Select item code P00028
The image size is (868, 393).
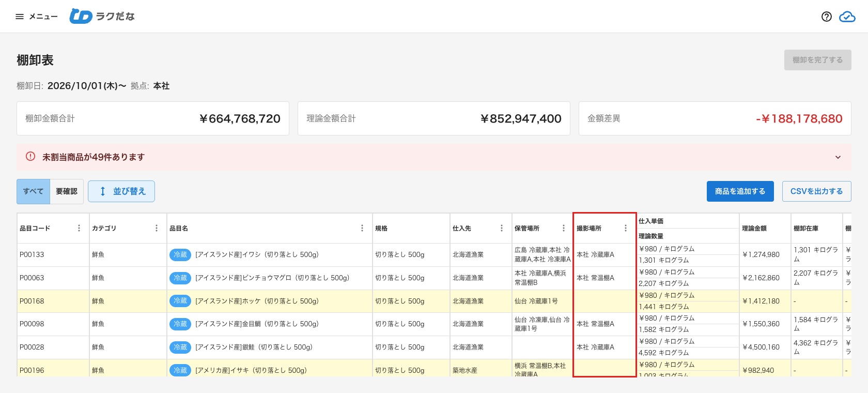tap(32, 347)
